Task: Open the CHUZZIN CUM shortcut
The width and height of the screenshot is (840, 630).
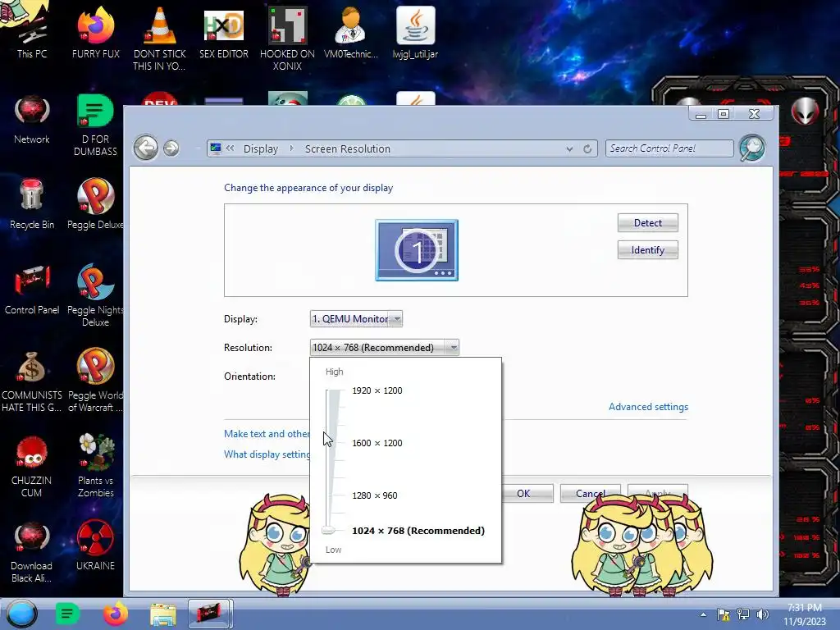Action: point(32,465)
